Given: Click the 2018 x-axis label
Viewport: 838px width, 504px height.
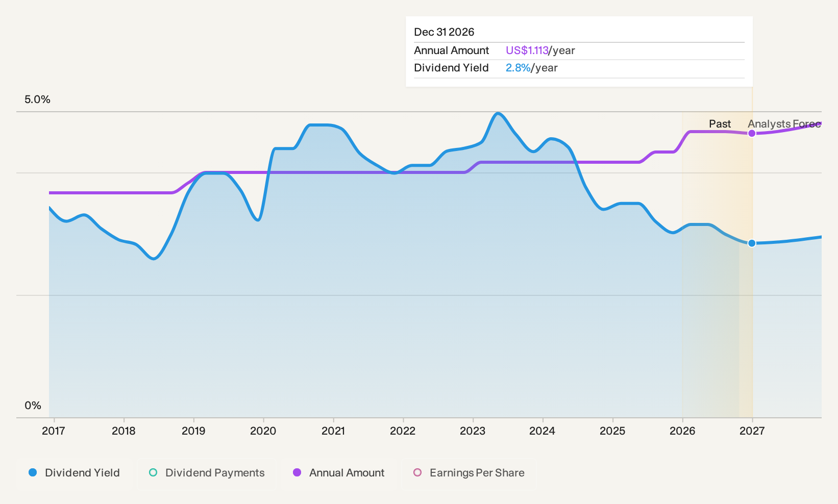Looking at the screenshot, I should pos(124,431).
